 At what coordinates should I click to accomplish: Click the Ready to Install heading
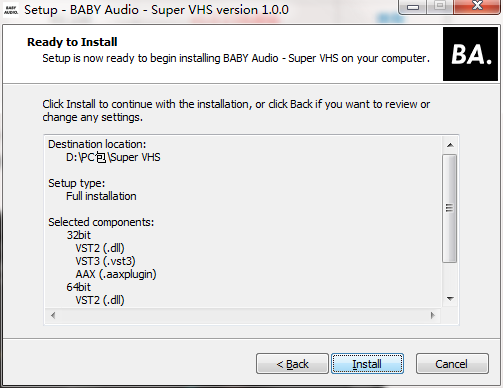tap(72, 42)
